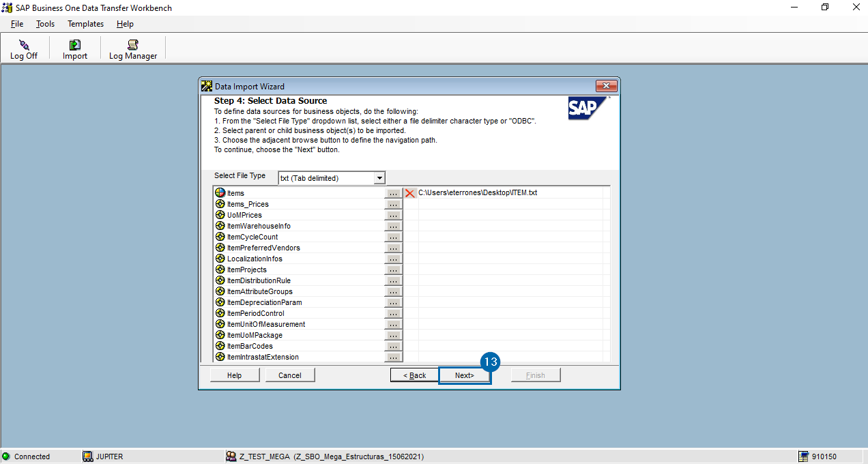Click the ItemAttributeGroups object icon
This screenshot has height=464, width=868.
pyautogui.click(x=220, y=291)
